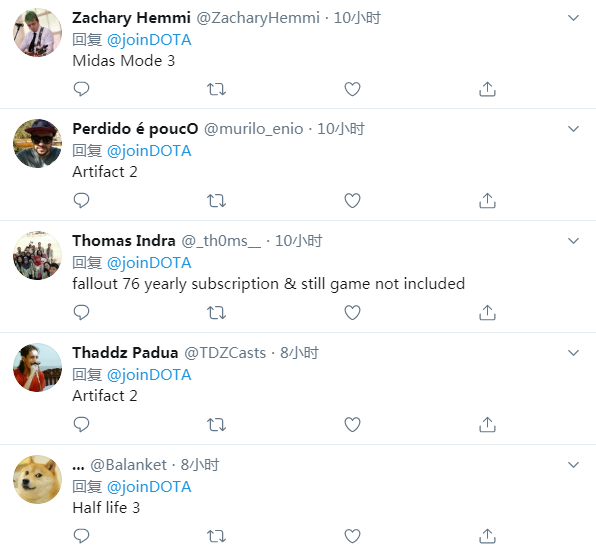Screen dimensions: 596x553
Task: Retweet the Half life 3 tweet
Action: 216,536
